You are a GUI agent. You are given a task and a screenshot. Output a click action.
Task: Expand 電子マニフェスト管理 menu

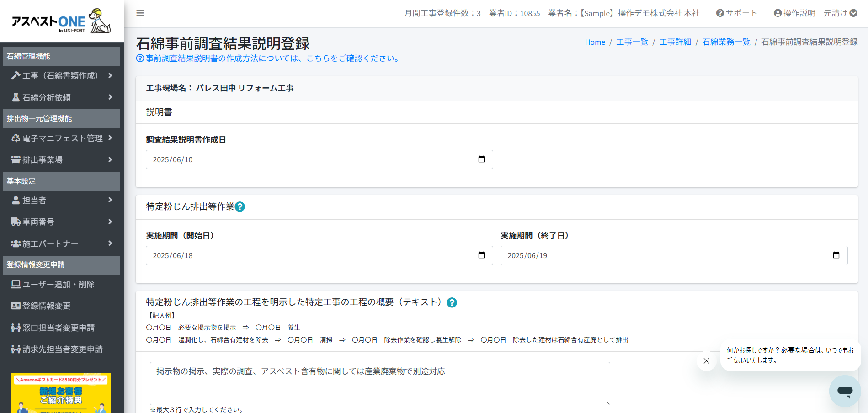[x=61, y=138]
